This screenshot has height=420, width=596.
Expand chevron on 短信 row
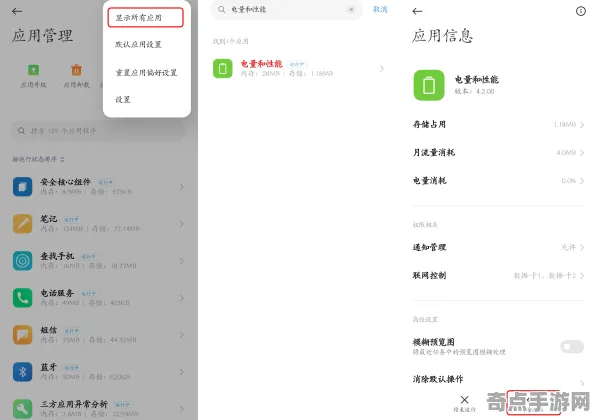coord(182,334)
